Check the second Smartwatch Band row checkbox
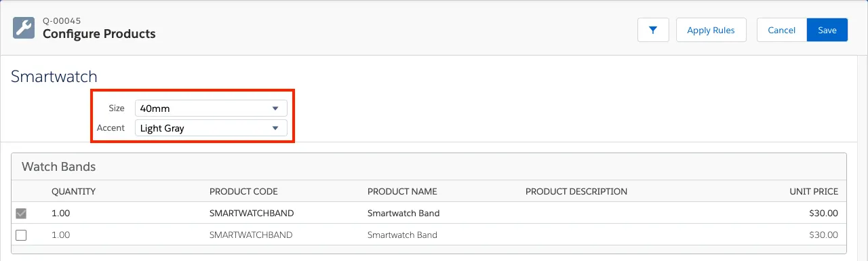868x261 pixels. coord(21,235)
